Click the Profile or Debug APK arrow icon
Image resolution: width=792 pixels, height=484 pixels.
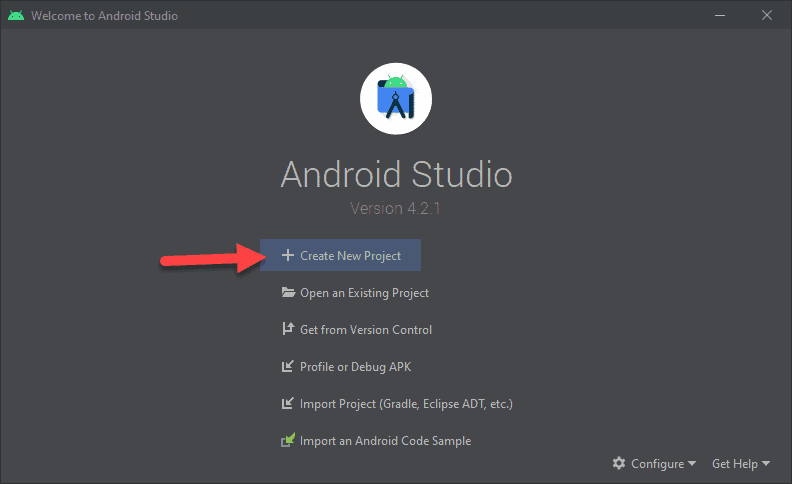point(288,367)
